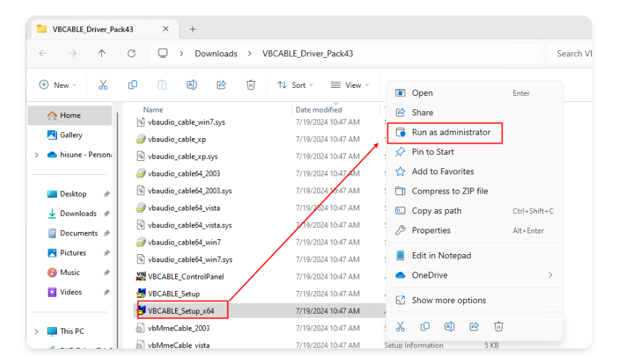This screenshot has height=364, width=618.
Task: Click the Cut icon in the toolbar
Action: pos(103,84)
